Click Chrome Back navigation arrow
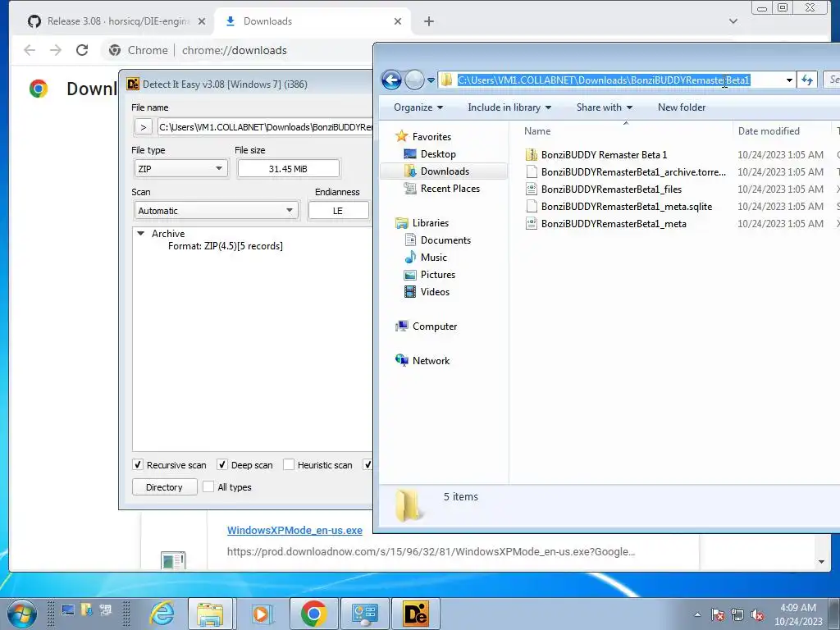 point(30,50)
